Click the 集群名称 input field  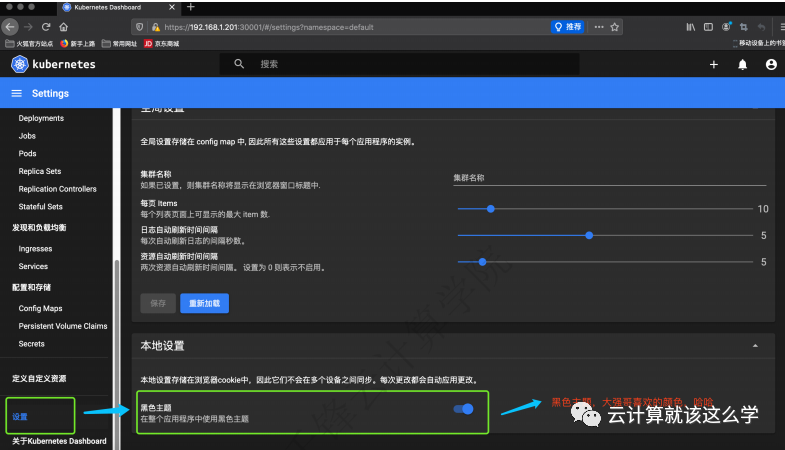click(610, 178)
